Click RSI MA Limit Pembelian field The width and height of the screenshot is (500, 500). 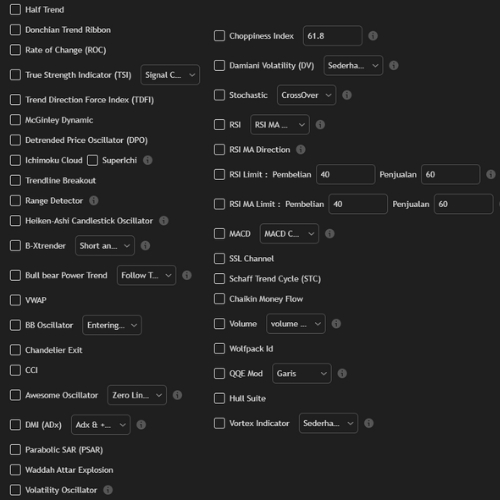358,204
